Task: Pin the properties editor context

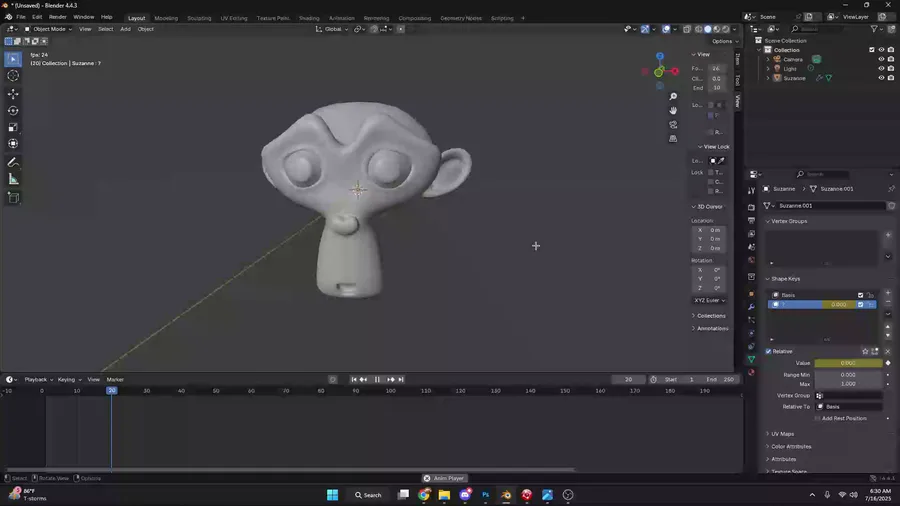Action: point(891,189)
